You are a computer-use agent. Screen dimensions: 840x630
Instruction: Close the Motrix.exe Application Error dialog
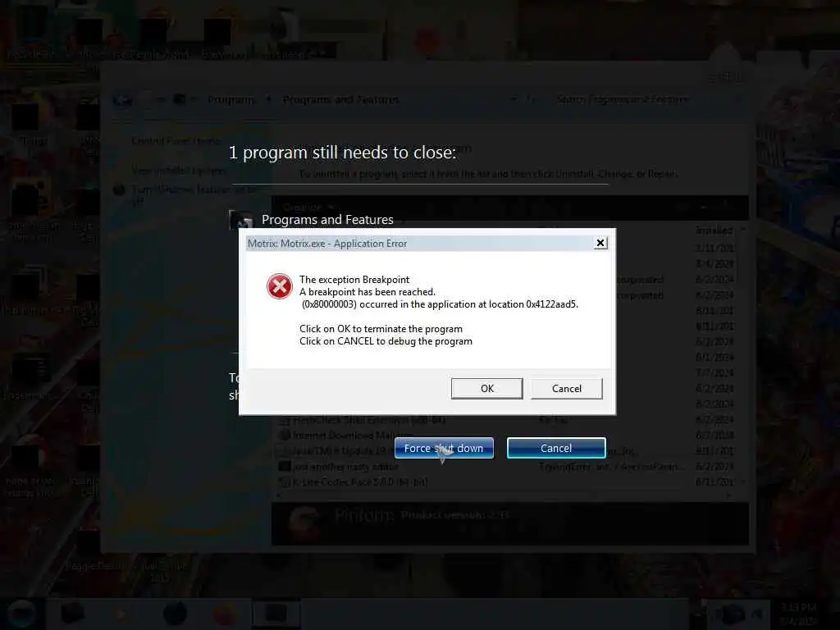(x=600, y=243)
